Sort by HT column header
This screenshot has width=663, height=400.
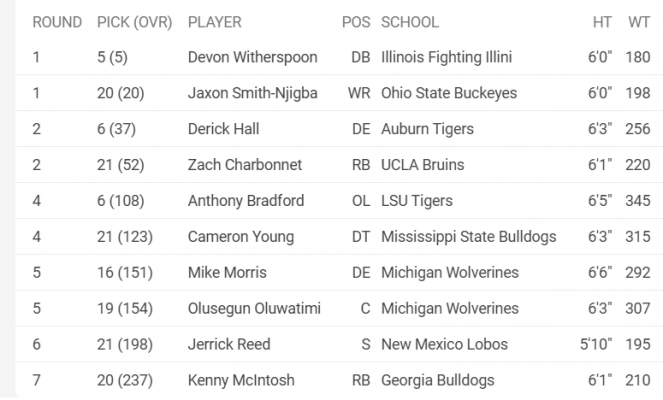[602, 22]
